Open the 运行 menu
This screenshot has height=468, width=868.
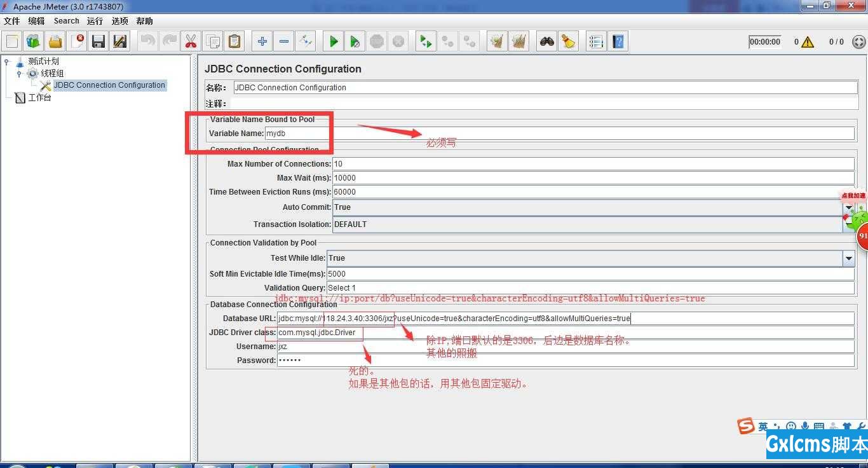click(x=95, y=21)
